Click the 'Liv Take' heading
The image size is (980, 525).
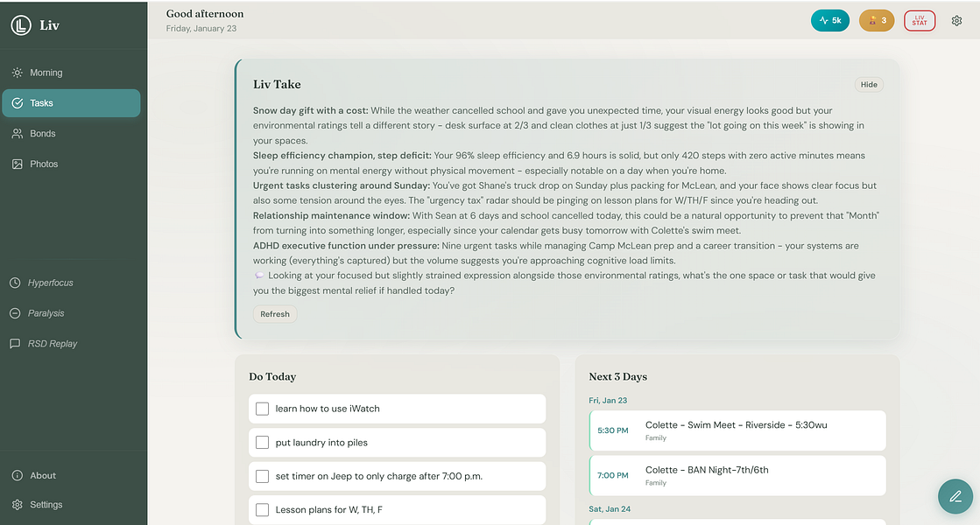(x=277, y=84)
